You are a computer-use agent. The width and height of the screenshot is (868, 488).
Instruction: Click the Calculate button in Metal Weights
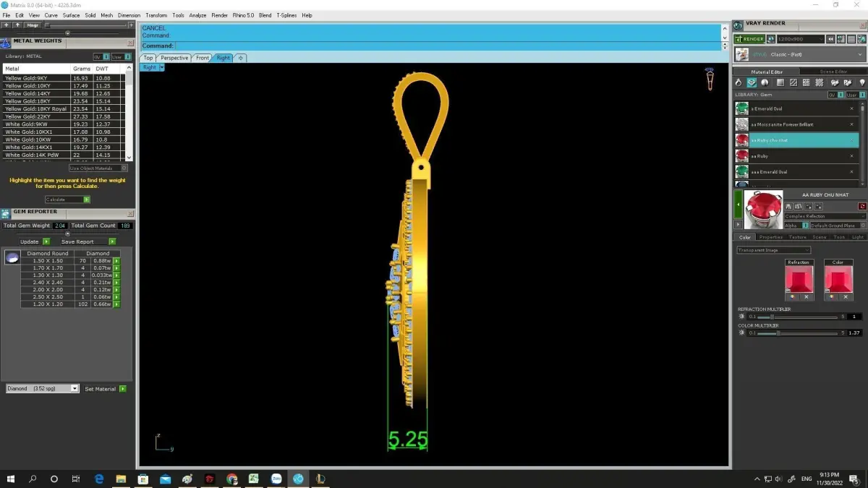coord(67,200)
